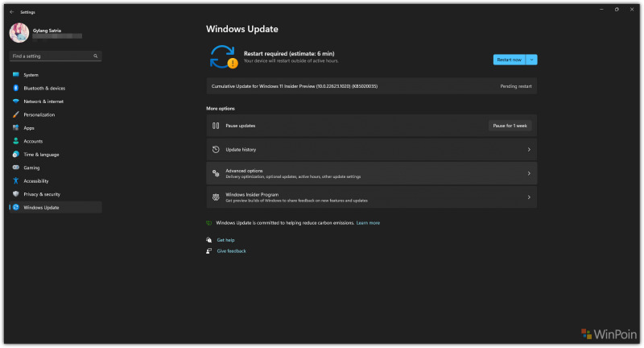Click Pending restart status text
The width and height of the screenshot is (644, 348).
[x=516, y=86]
